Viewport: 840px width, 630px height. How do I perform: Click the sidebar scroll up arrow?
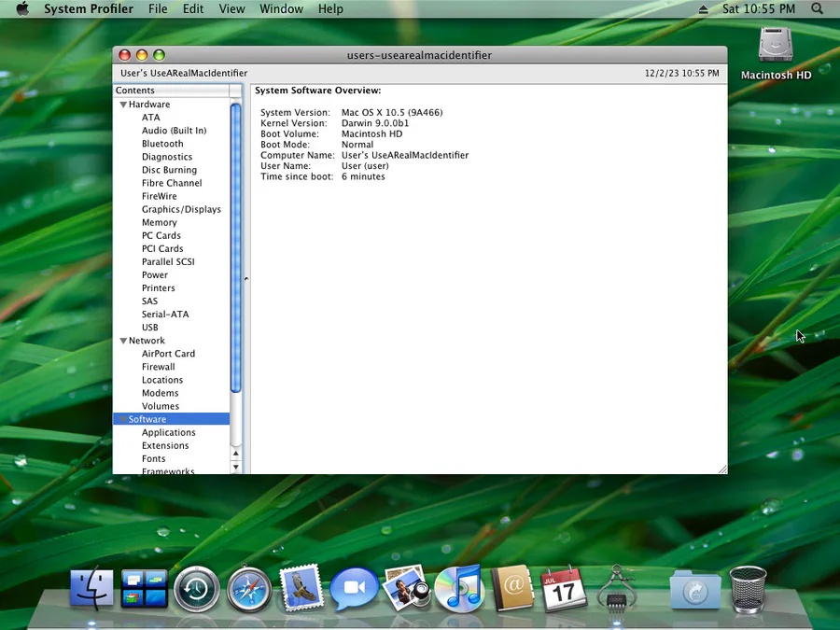[236, 454]
